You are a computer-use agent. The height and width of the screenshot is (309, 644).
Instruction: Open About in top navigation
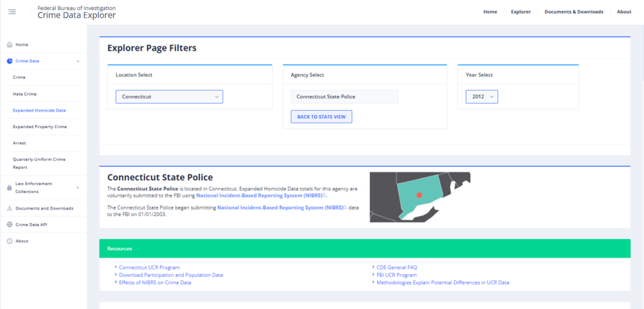point(624,12)
